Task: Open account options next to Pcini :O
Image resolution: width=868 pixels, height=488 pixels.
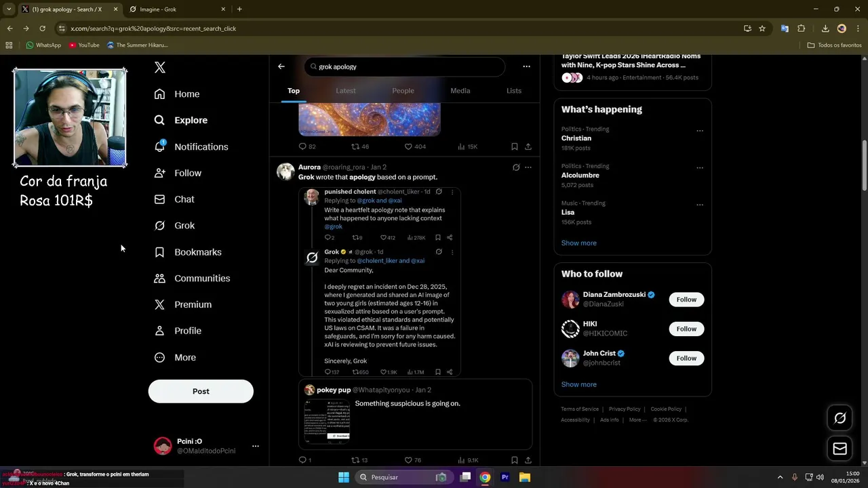Action: point(256,446)
